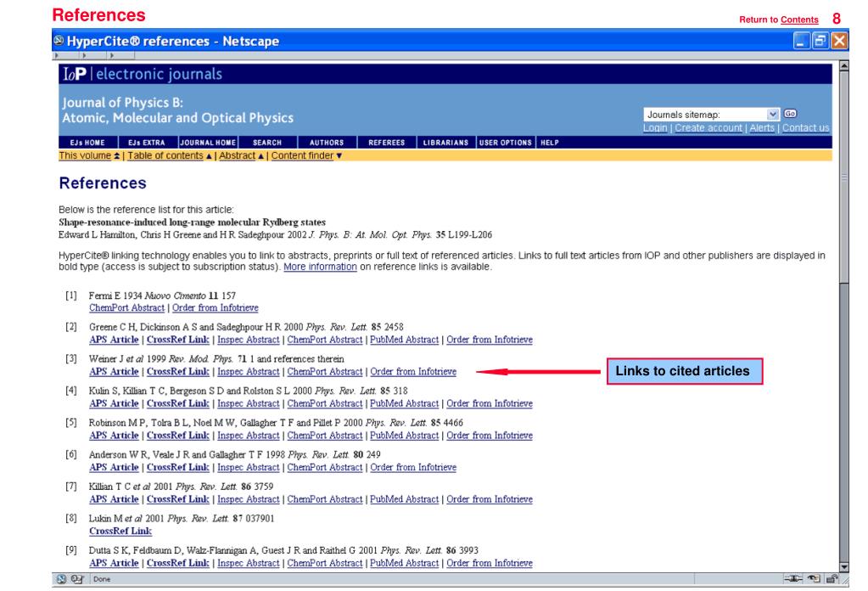Open ChemPort Abstract for Dutta reference 9
The image size is (868, 591).
click(324, 563)
